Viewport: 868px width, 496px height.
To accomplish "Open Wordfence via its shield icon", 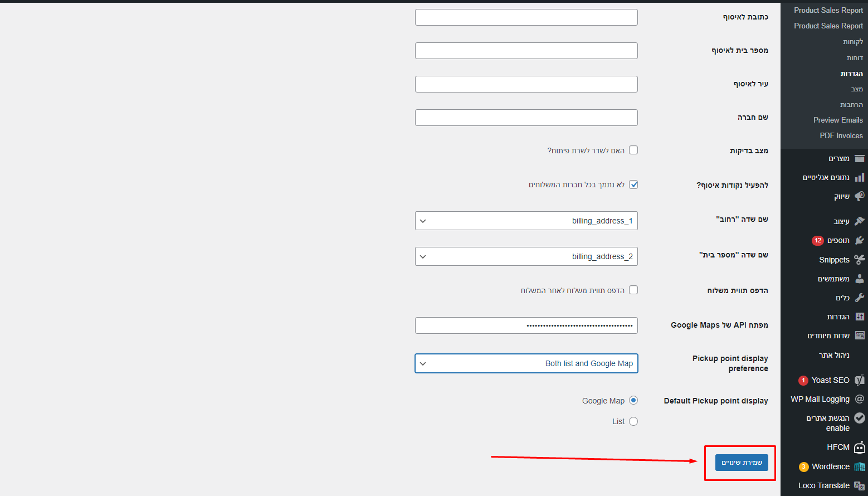I will (860, 466).
